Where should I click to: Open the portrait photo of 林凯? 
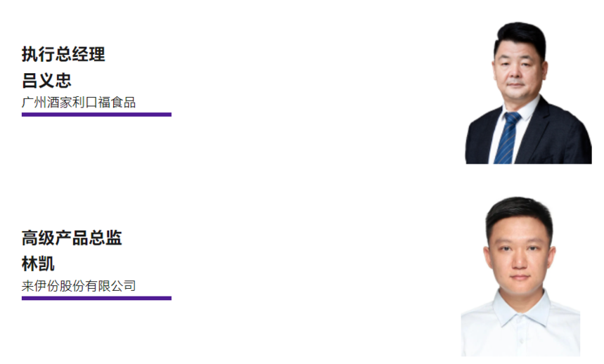[520, 276]
